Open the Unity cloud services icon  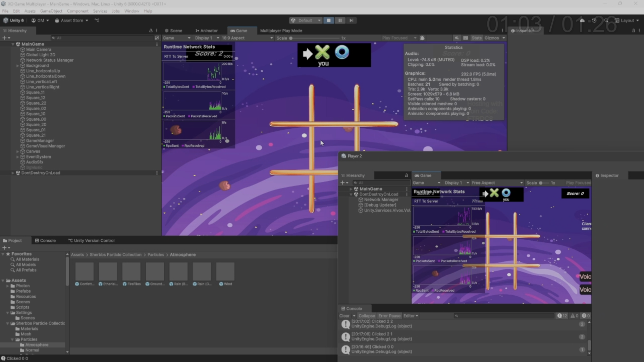click(x=582, y=20)
